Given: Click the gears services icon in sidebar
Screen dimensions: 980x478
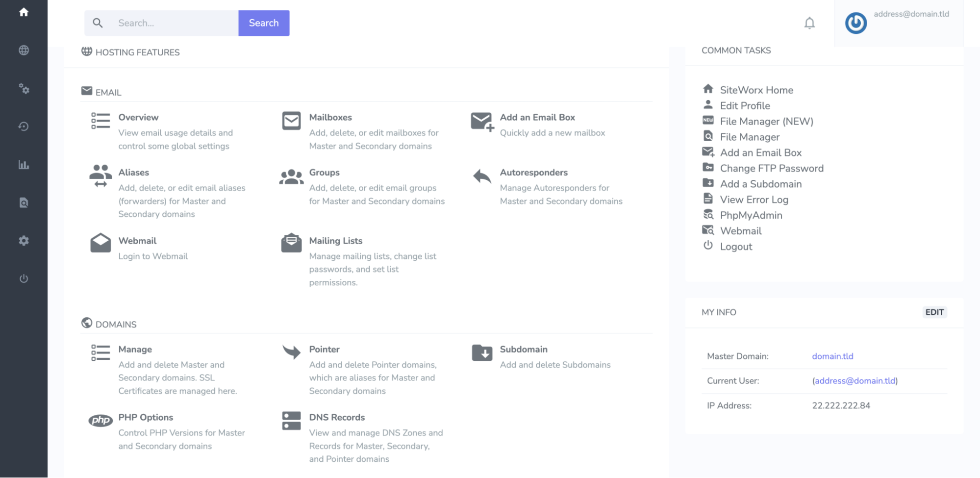Looking at the screenshot, I should click(x=23, y=89).
